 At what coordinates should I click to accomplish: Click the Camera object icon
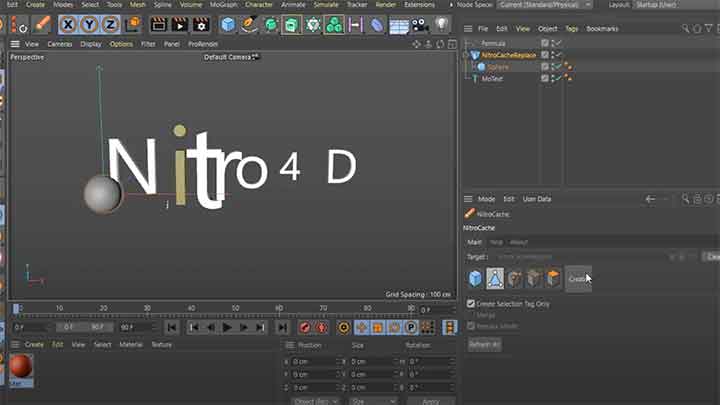coord(420,24)
